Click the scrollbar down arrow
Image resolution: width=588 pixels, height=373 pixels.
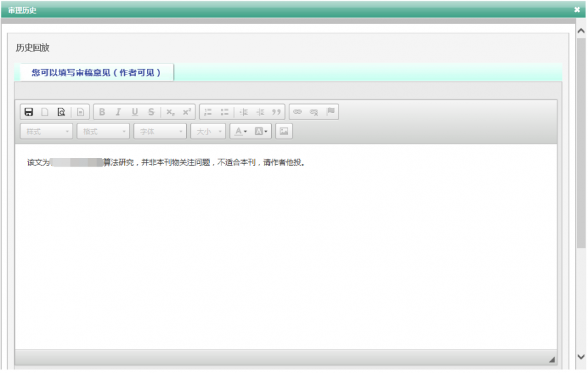tap(581, 357)
